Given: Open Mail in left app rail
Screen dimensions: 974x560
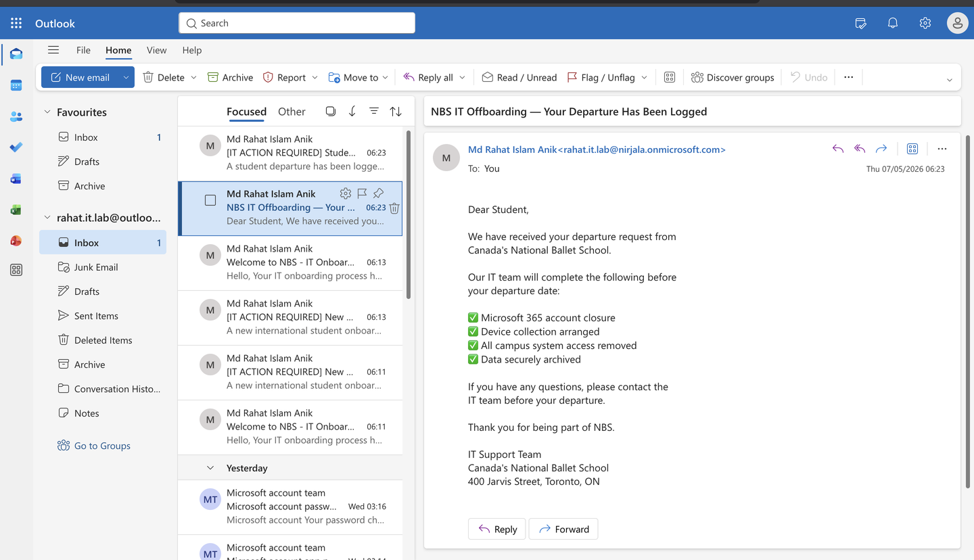Looking at the screenshot, I should coord(16,54).
